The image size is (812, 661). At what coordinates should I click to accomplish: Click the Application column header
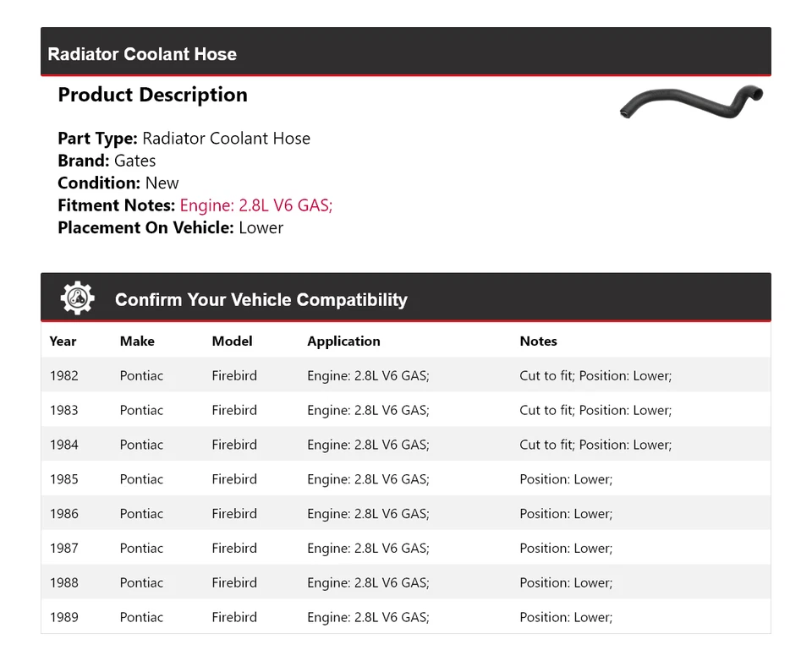[343, 341]
